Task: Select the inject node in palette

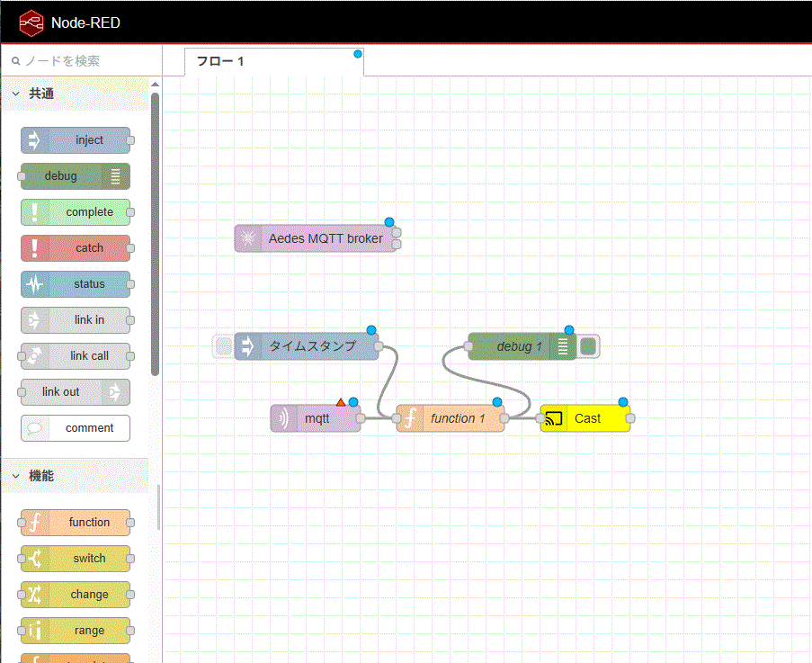Action: [x=76, y=140]
